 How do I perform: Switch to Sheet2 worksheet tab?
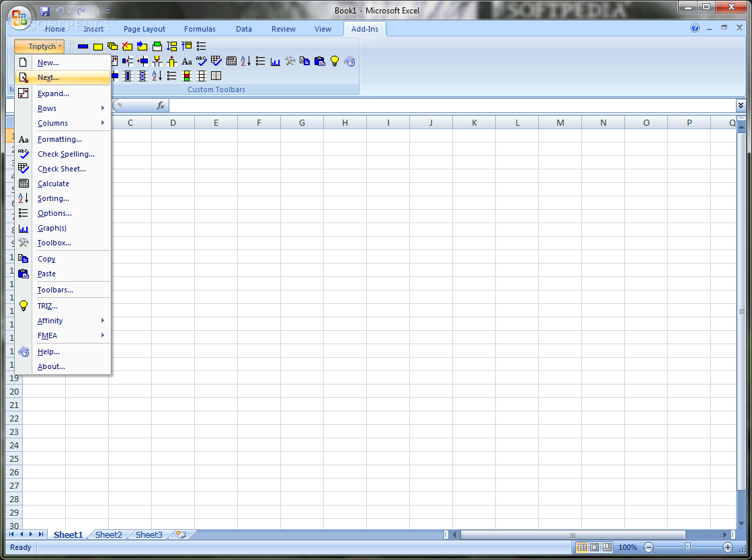tap(108, 534)
